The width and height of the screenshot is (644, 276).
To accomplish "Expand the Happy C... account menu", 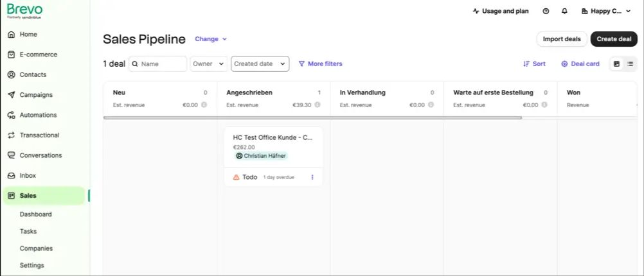I will click(606, 11).
